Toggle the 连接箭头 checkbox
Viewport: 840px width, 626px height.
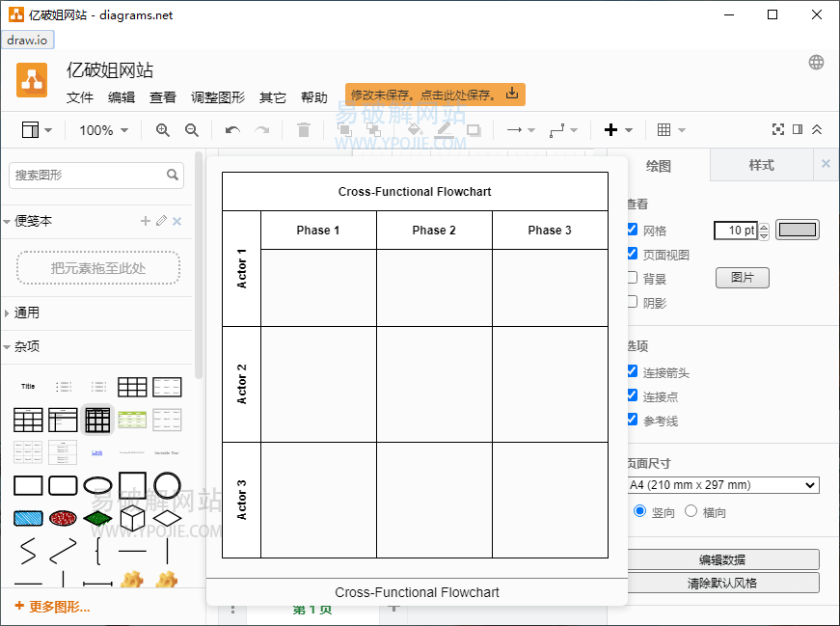632,371
